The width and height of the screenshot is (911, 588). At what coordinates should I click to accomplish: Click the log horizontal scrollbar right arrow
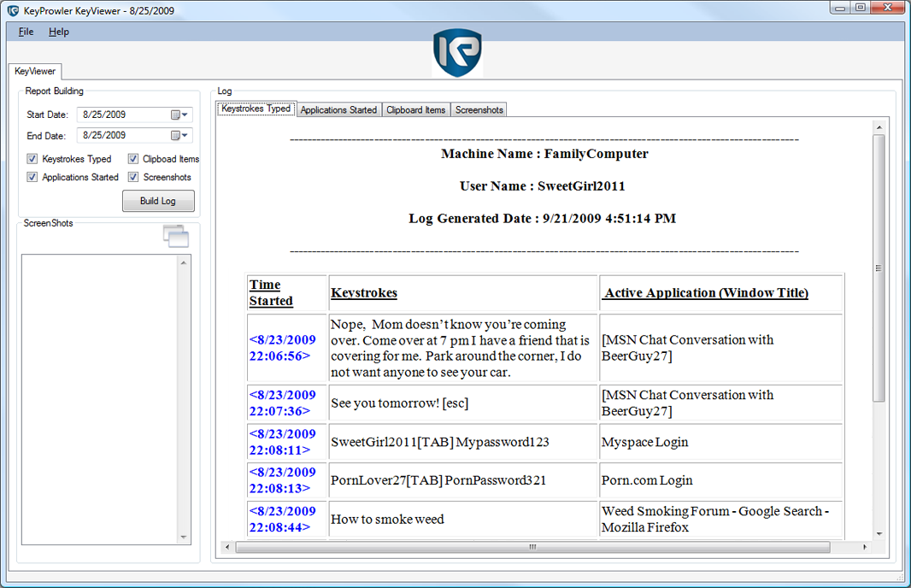(x=865, y=547)
